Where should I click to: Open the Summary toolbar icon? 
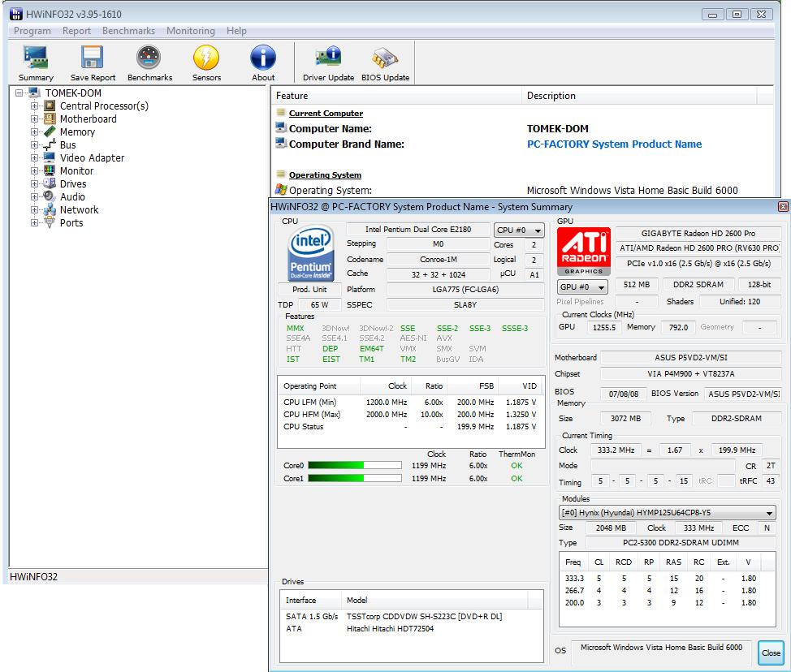tap(36, 58)
